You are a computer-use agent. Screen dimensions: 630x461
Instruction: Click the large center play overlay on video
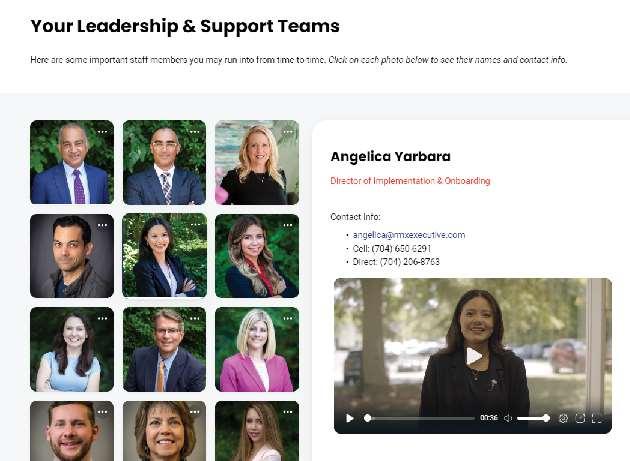point(473,356)
